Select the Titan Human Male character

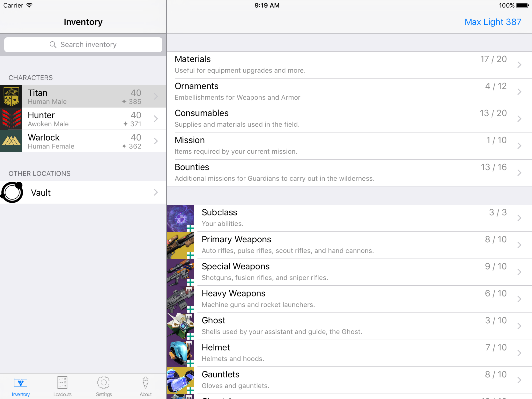tap(83, 96)
